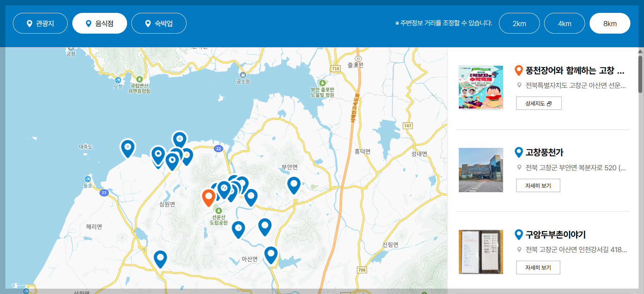The height and width of the screenshot is (294, 644).
Task: Open 자세히 보기 for 고창풍천가
Action: tap(538, 186)
